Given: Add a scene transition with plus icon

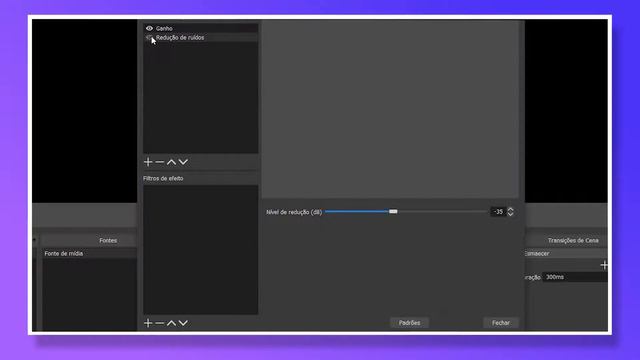Looking at the screenshot, I should (604, 265).
